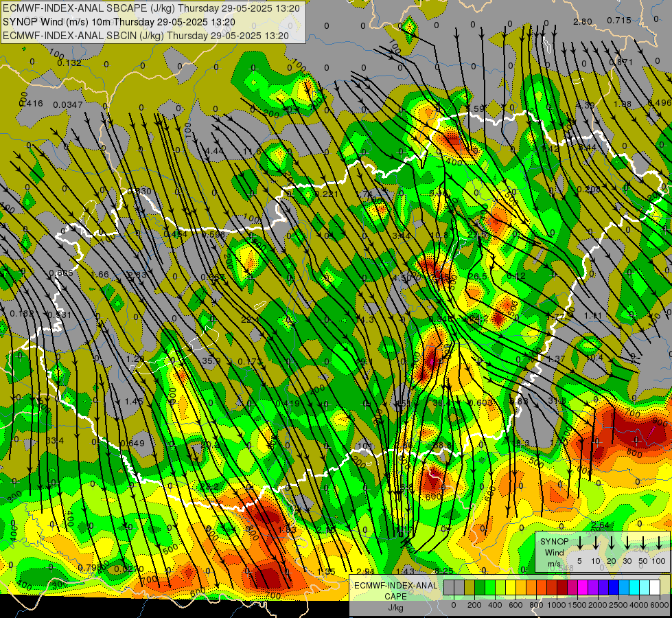
Task: Click the map value '26.5'
Action: [x=478, y=276]
